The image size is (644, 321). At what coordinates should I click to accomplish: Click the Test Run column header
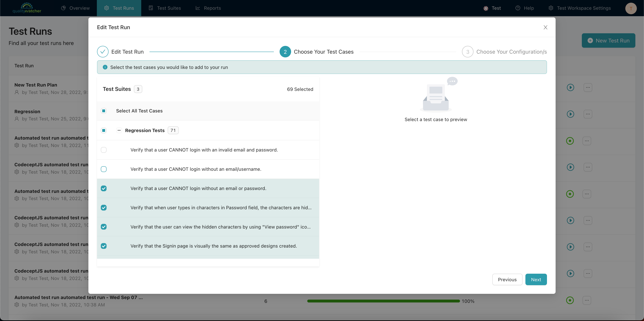(x=24, y=66)
